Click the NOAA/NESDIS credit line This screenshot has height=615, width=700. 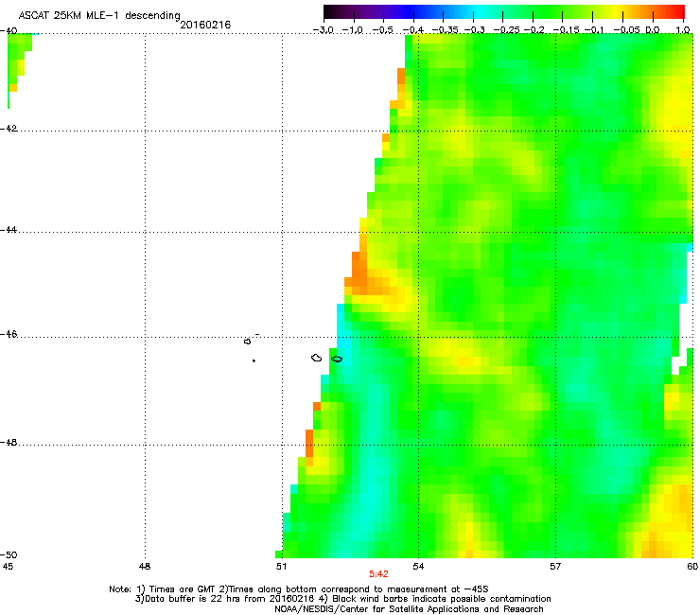[409, 609]
